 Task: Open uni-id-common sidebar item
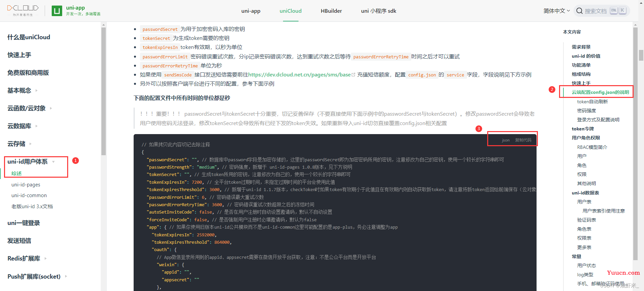click(x=29, y=195)
